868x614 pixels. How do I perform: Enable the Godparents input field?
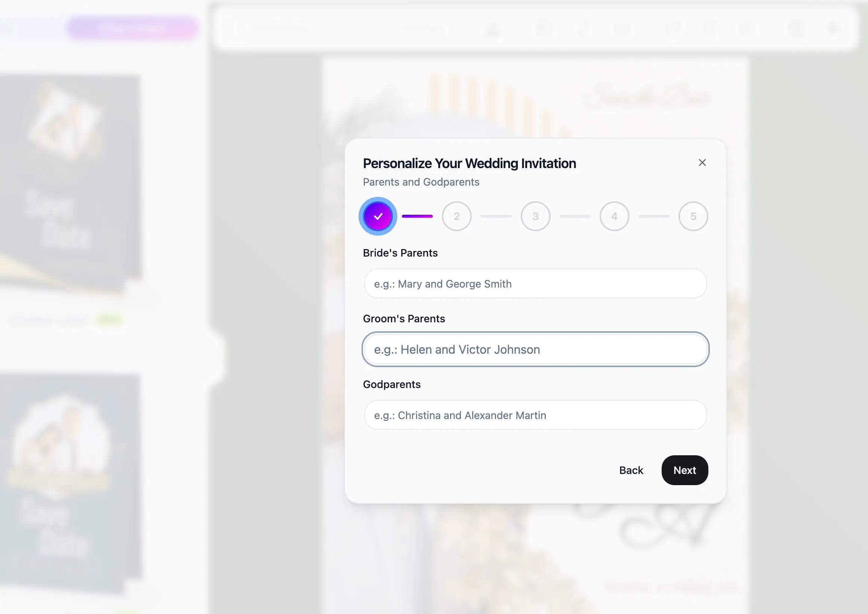pyautogui.click(x=535, y=415)
